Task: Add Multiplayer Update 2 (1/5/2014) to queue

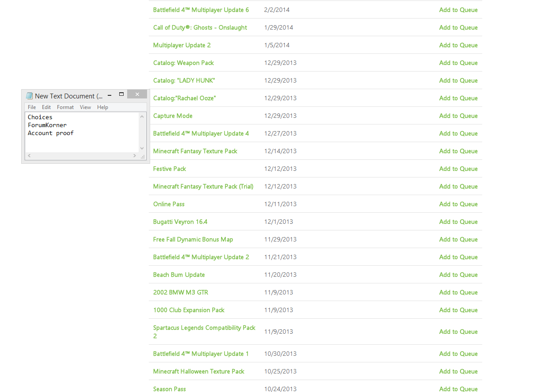Action: click(458, 45)
